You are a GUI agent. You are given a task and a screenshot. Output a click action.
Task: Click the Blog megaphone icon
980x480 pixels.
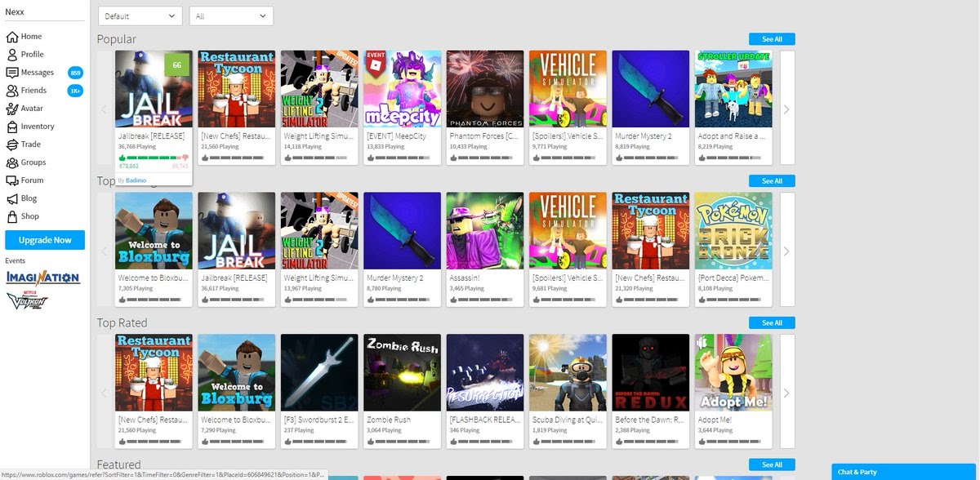coord(12,198)
